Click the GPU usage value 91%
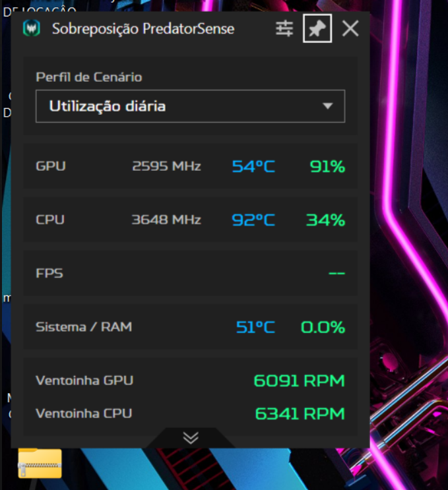This screenshot has height=490, width=448. 327,166
